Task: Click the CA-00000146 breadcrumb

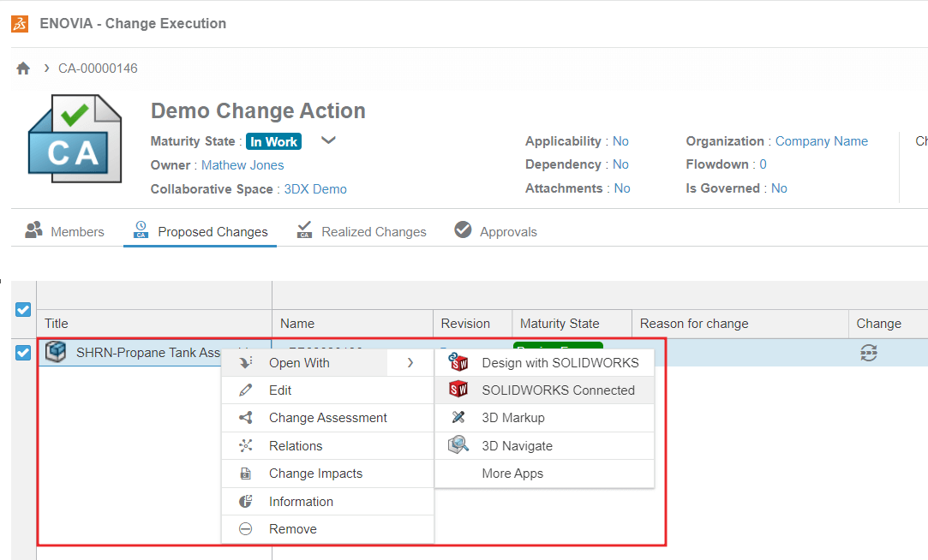Action: coord(98,69)
